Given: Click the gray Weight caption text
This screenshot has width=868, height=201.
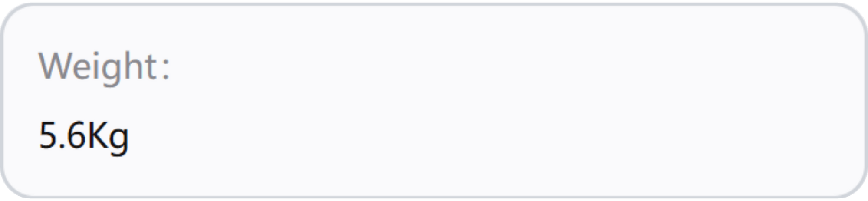Looking at the screenshot, I should pyautogui.click(x=105, y=68).
